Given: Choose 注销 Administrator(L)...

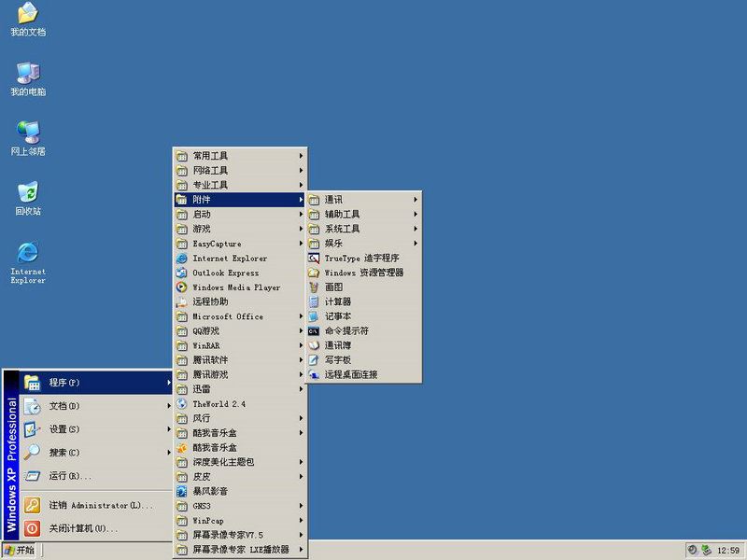Looking at the screenshot, I should 96,505.
